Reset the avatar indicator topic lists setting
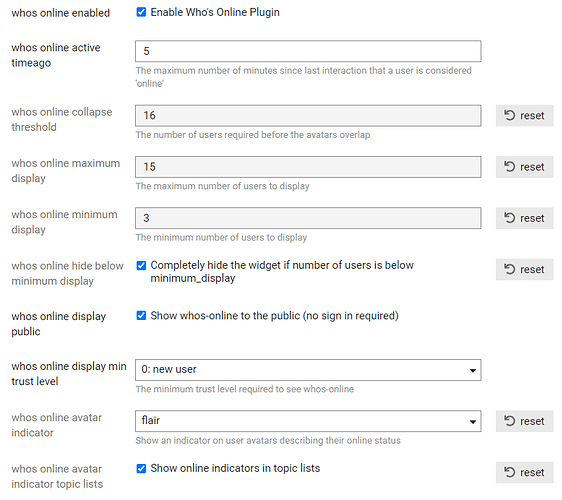The image size is (562, 500). point(524,472)
